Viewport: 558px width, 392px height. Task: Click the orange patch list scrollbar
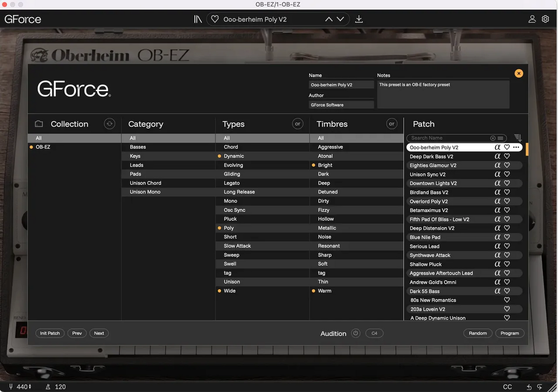click(527, 150)
